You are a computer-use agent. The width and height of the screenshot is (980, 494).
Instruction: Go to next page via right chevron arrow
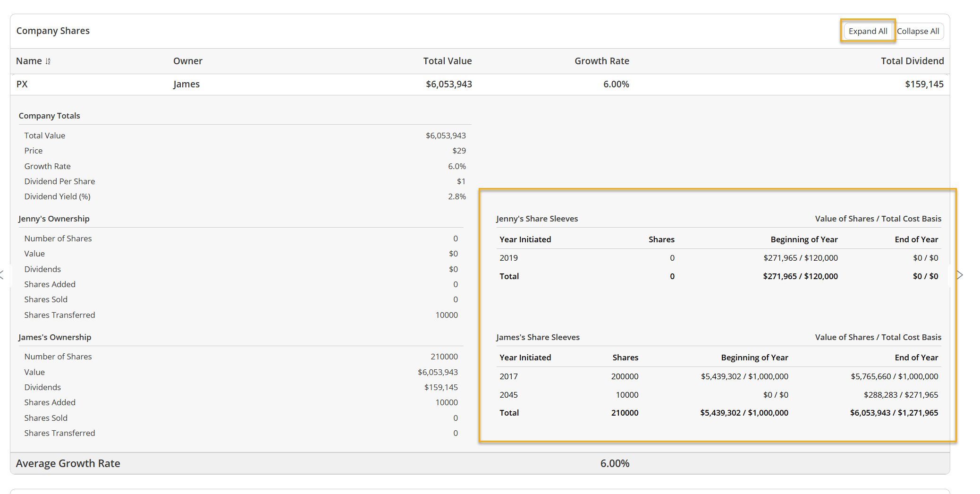coord(959,275)
